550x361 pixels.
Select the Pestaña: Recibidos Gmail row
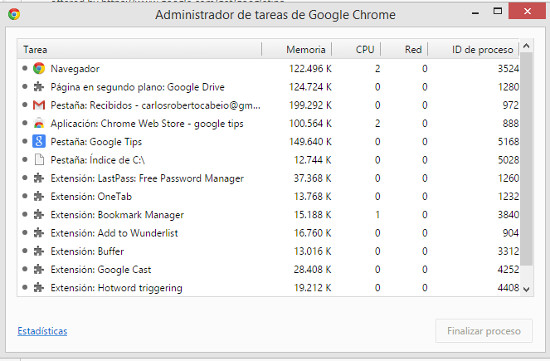click(x=268, y=105)
